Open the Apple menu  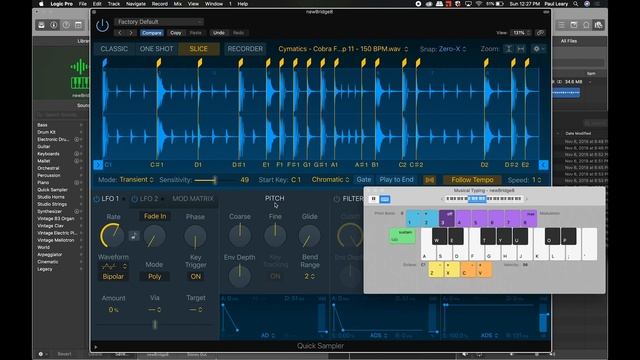(41, 4)
